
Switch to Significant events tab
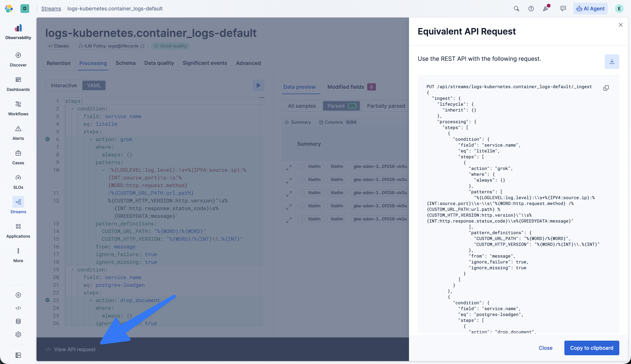click(x=205, y=63)
